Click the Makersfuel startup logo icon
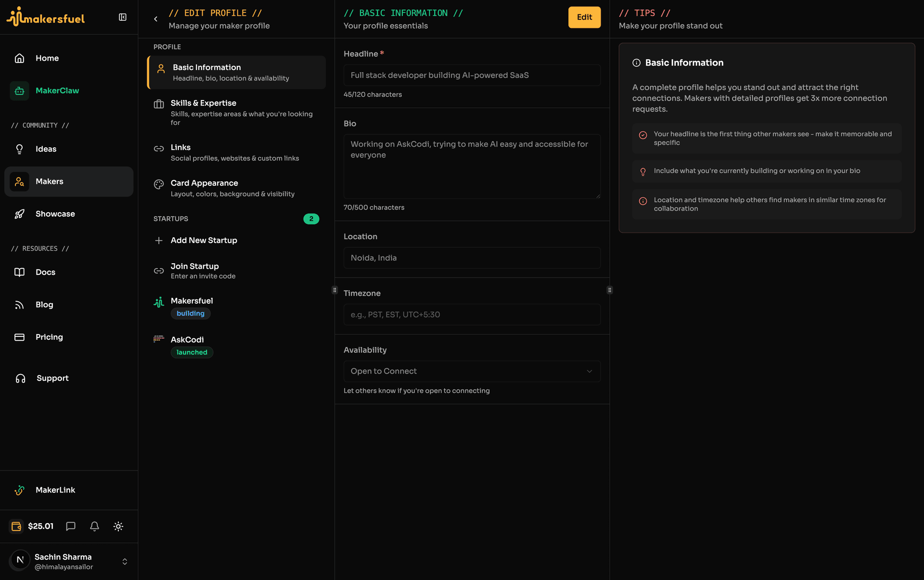 click(159, 302)
